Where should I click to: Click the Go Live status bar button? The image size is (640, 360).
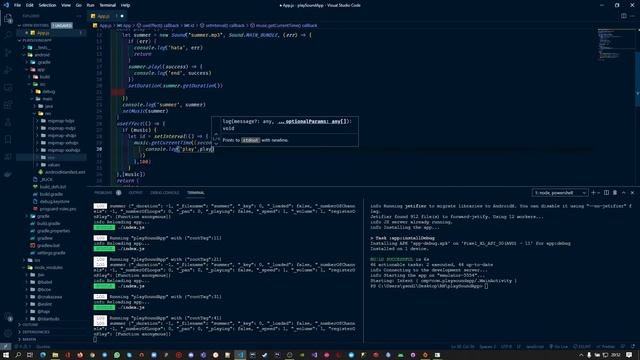click(x=559, y=347)
